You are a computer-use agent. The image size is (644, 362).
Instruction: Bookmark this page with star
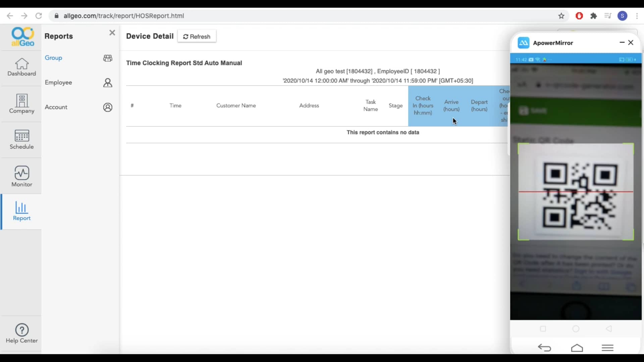click(561, 16)
